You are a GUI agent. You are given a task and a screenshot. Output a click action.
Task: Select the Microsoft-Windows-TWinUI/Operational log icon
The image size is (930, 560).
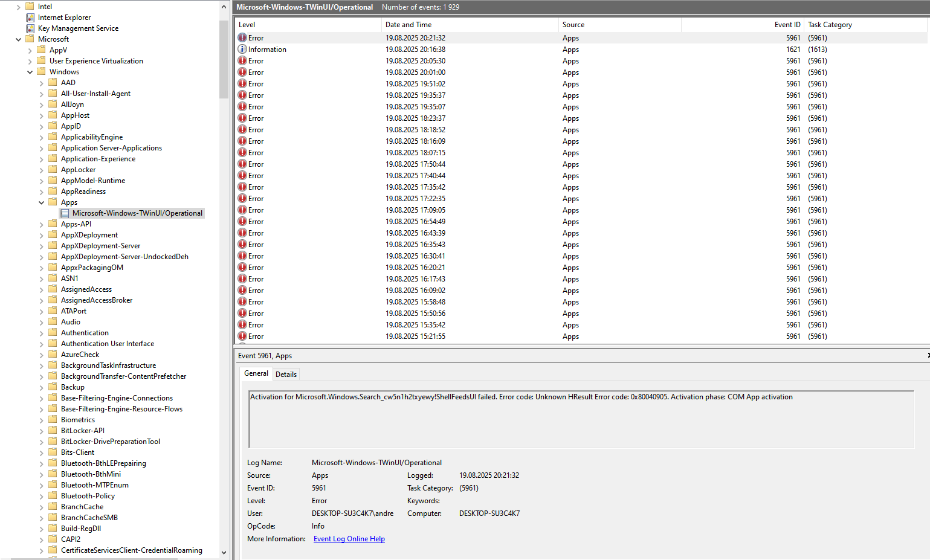(x=65, y=213)
